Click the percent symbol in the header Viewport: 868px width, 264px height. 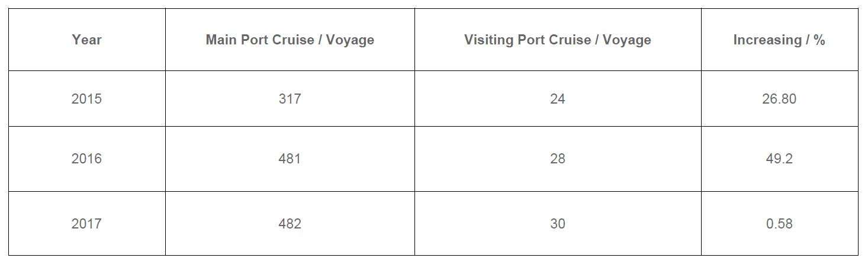(819, 40)
